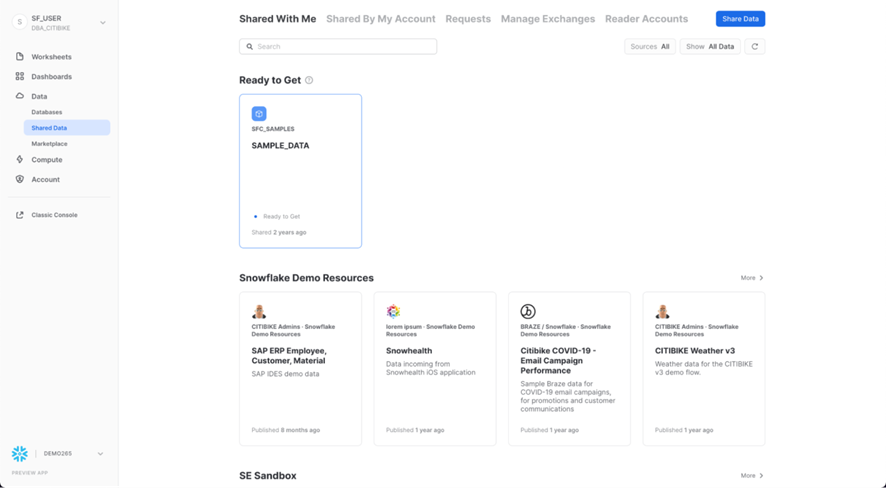Switch to the Manage Exchanges tab
The width and height of the screenshot is (886, 488).
pos(547,19)
